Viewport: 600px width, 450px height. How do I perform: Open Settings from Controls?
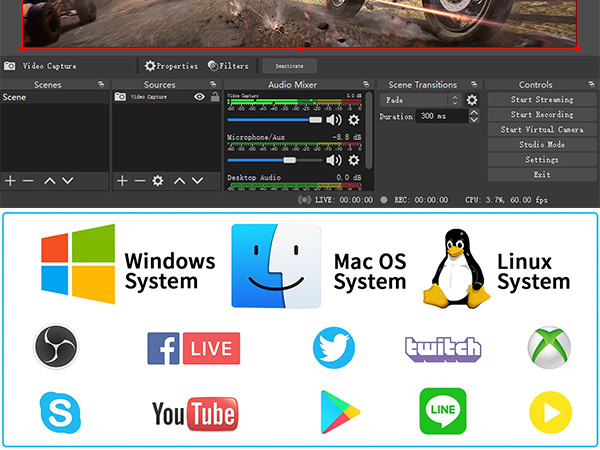click(542, 160)
